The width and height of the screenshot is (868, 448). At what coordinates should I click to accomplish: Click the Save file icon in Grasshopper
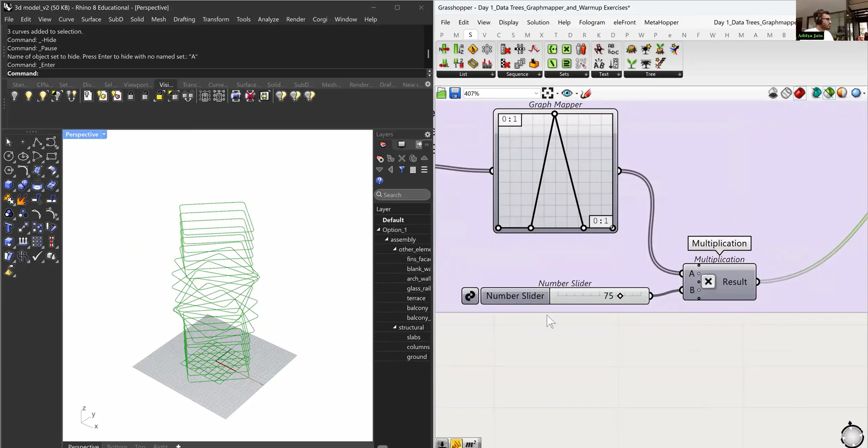(x=455, y=93)
